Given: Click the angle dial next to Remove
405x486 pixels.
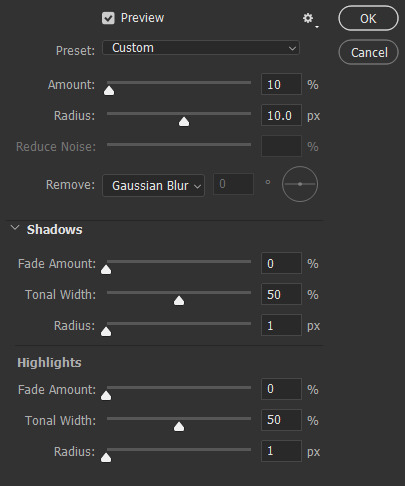Looking at the screenshot, I should point(300,184).
